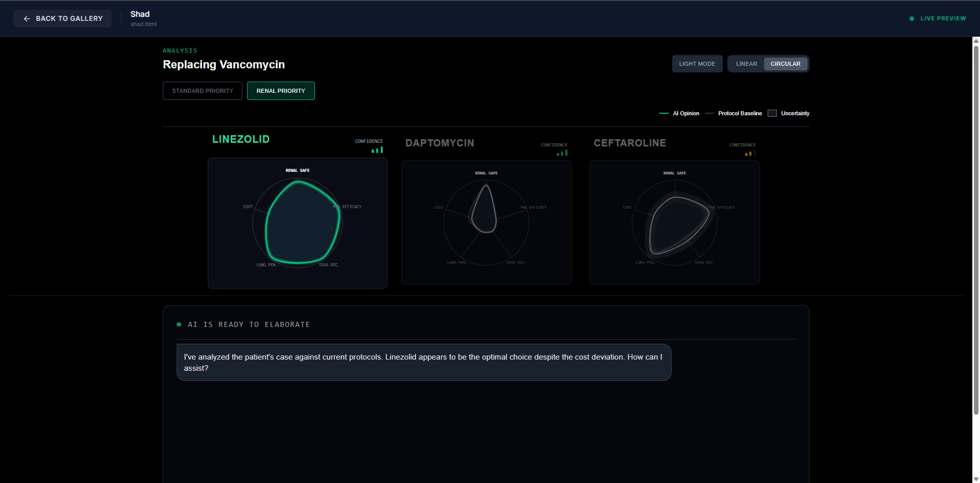Image resolution: width=980 pixels, height=483 pixels.
Task: Click the Protocol Baseline legend line
Action: pyautogui.click(x=709, y=113)
